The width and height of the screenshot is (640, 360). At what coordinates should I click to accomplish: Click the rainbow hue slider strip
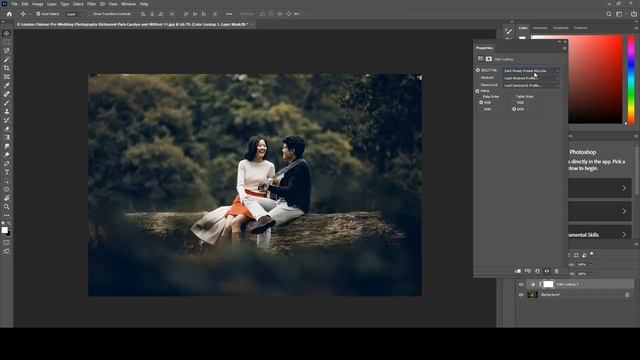[x=631, y=79]
